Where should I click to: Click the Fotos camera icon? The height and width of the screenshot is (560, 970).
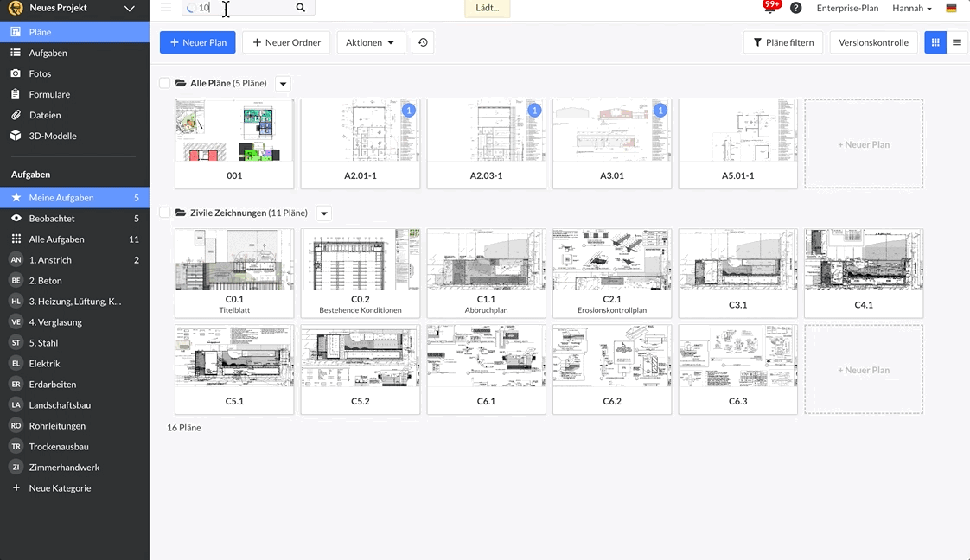tap(16, 73)
